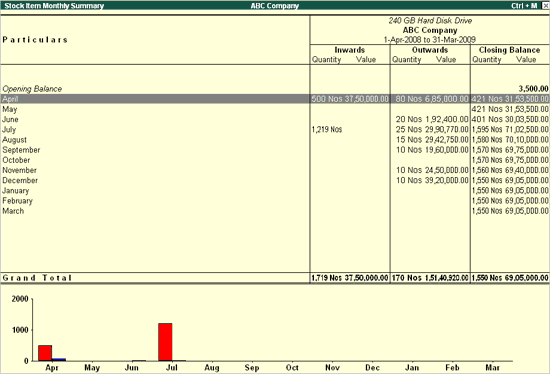The height and width of the screenshot is (374, 550).
Task: Click the Closing Balance column header
Action: (509, 50)
